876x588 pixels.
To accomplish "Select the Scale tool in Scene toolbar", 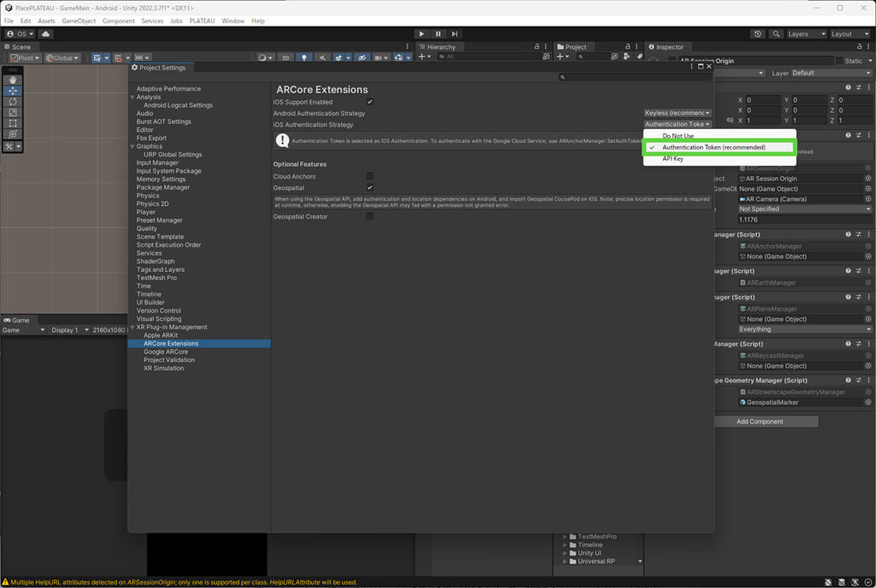I will pyautogui.click(x=13, y=112).
